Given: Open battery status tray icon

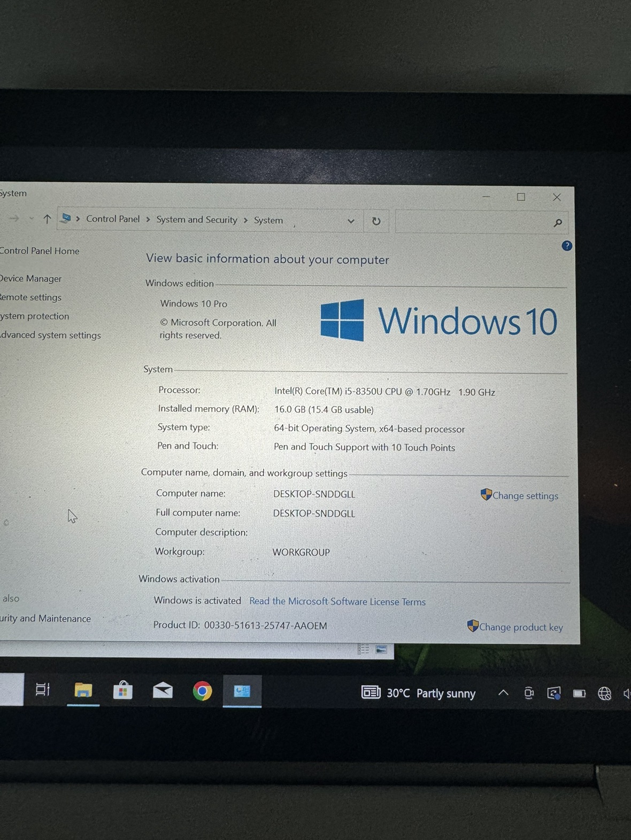Looking at the screenshot, I should pyautogui.click(x=579, y=694).
